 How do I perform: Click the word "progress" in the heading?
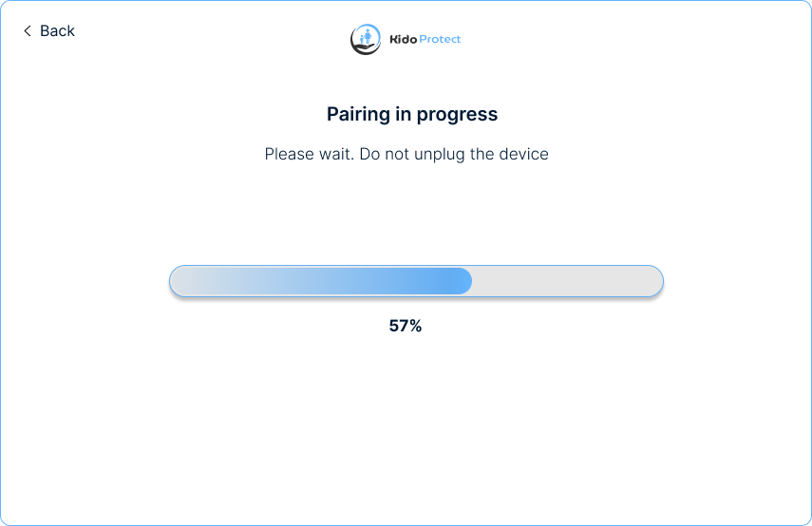tap(460, 115)
